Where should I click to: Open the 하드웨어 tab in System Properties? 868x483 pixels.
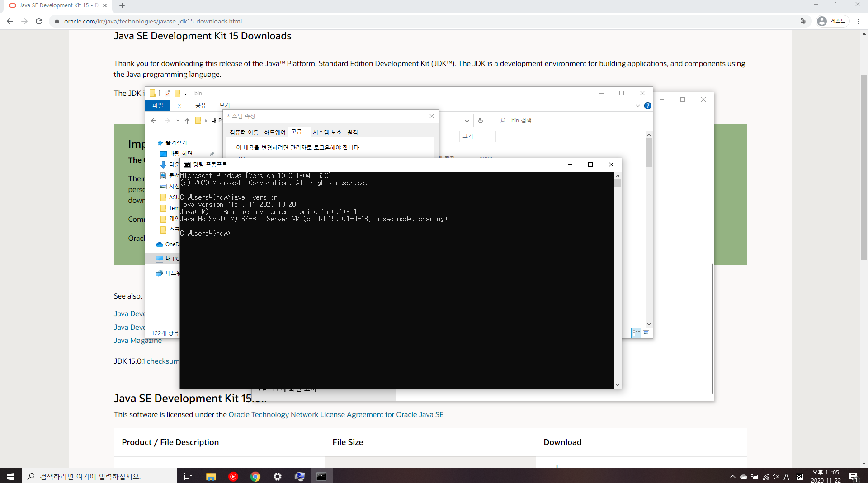point(274,132)
